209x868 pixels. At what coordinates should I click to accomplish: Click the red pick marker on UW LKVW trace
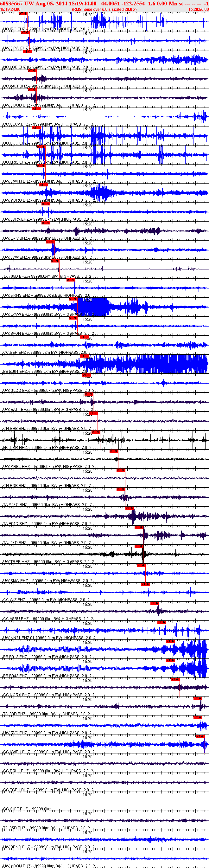pos(73,299)
